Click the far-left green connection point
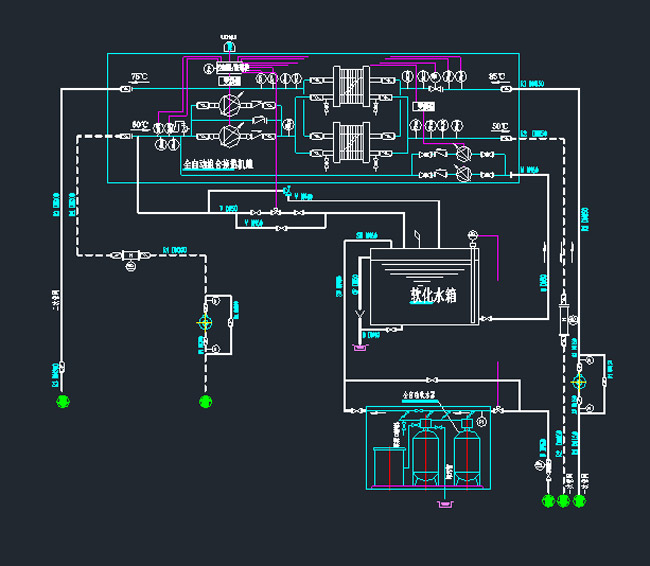The height and width of the screenshot is (566, 650). click(x=63, y=401)
